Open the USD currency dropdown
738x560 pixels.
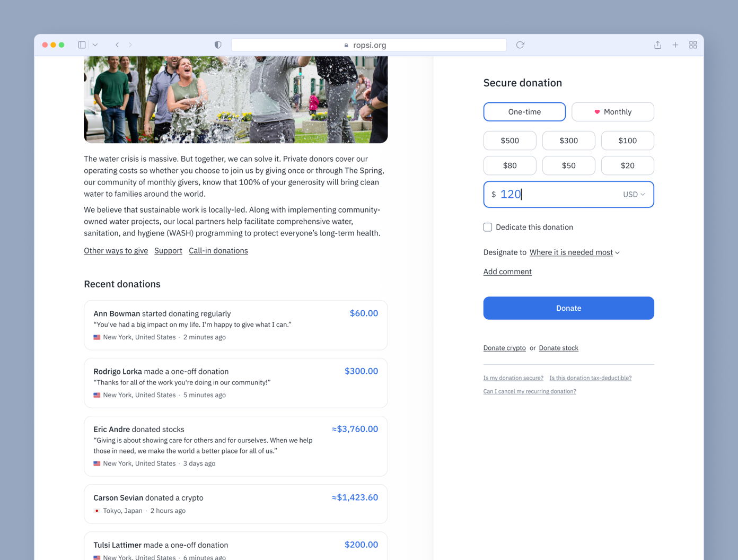pyautogui.click(x=634, y=194)
